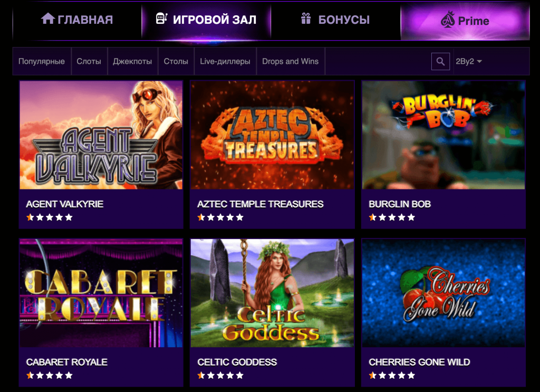This screenshot has width=540, height=392.
Task: Click the magnifier search icon
Action: (440, 61)
